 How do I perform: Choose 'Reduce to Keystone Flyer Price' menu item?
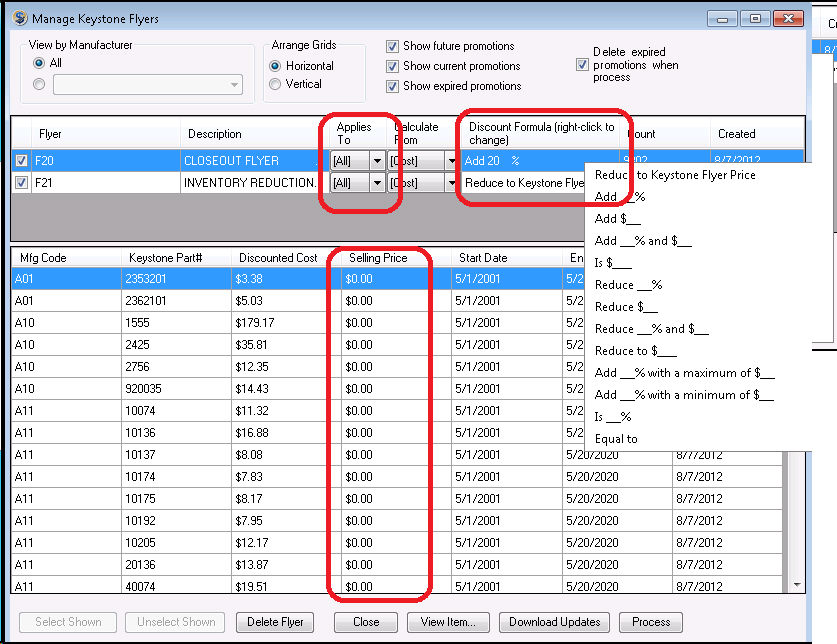[675, 175]
